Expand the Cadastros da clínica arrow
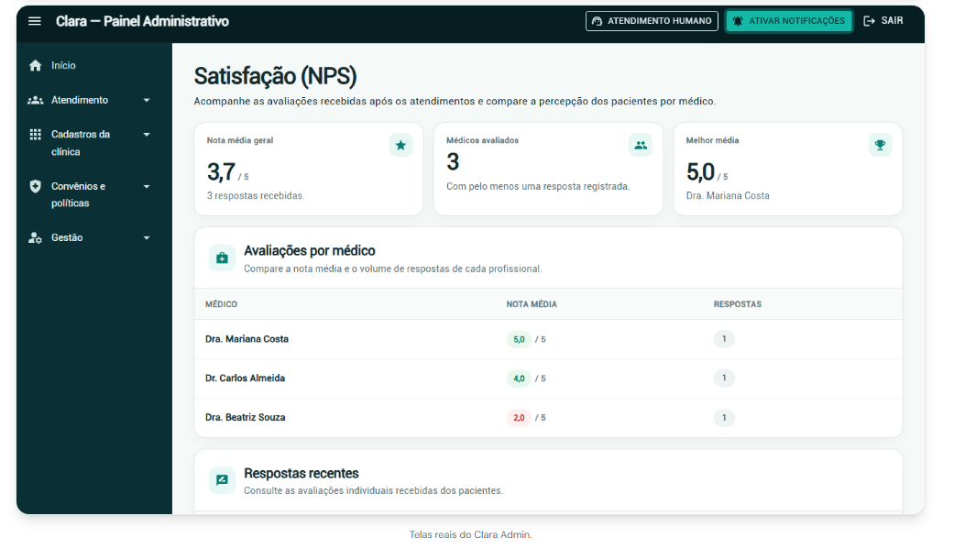This screenshot has width=965, height=560. coord(147,135)
